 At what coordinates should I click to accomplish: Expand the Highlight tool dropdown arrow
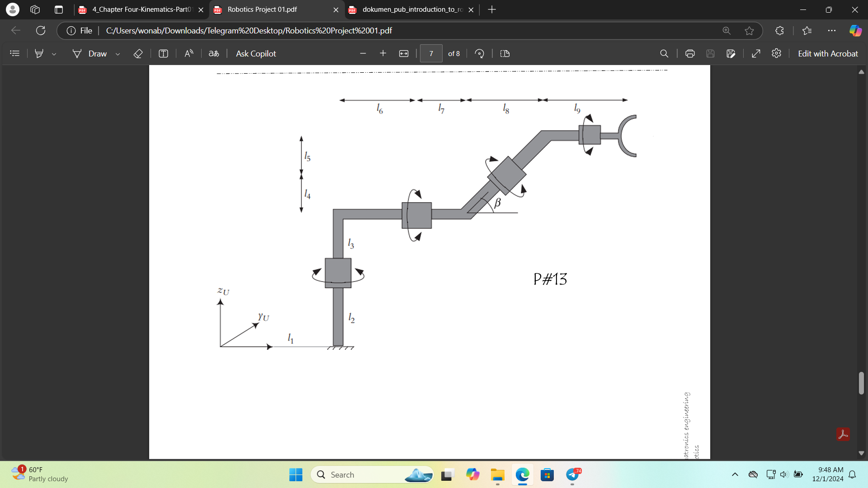54,54
